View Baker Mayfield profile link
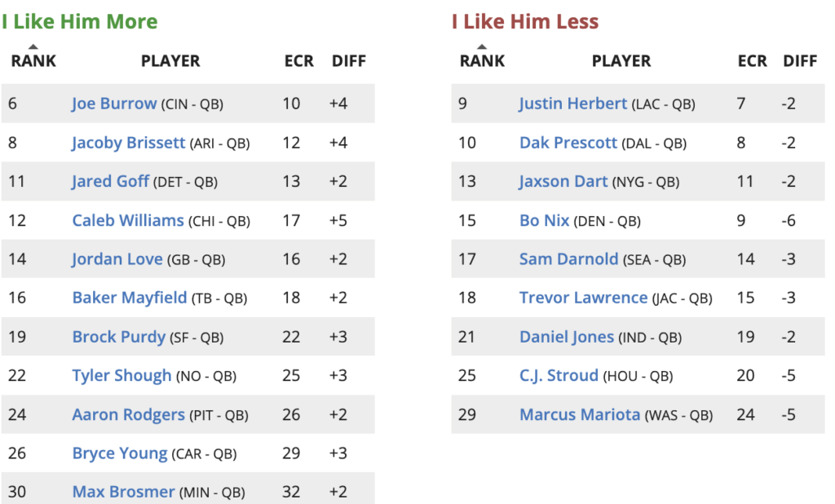The image size is (835, 504). pos(130,298)
